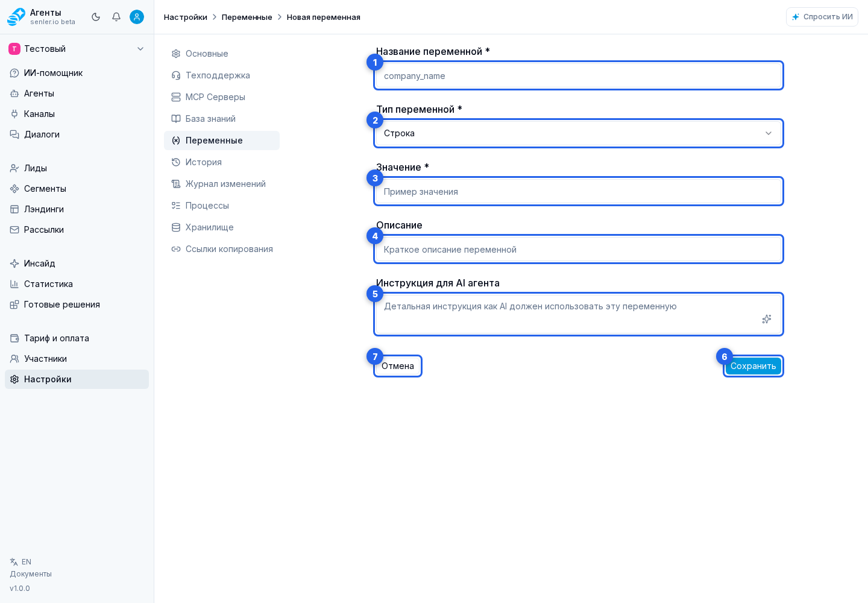
Task: Click the MCP Серверы server icon
Action: tap(176, 97)
